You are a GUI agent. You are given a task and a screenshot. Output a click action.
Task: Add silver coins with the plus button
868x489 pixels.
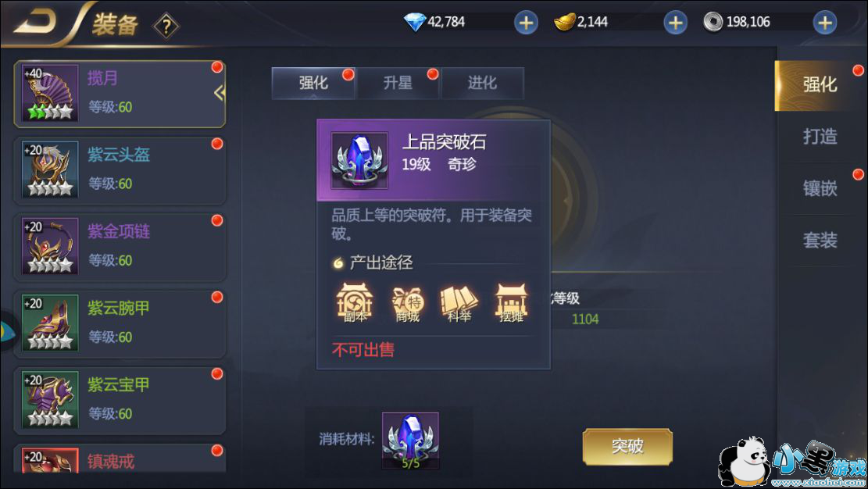point(824,23)
